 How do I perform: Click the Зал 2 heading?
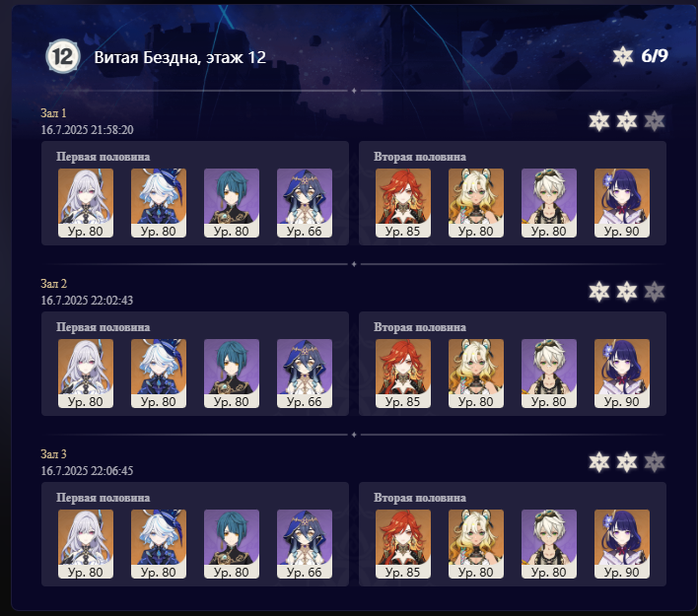click(x=53, y=284)
